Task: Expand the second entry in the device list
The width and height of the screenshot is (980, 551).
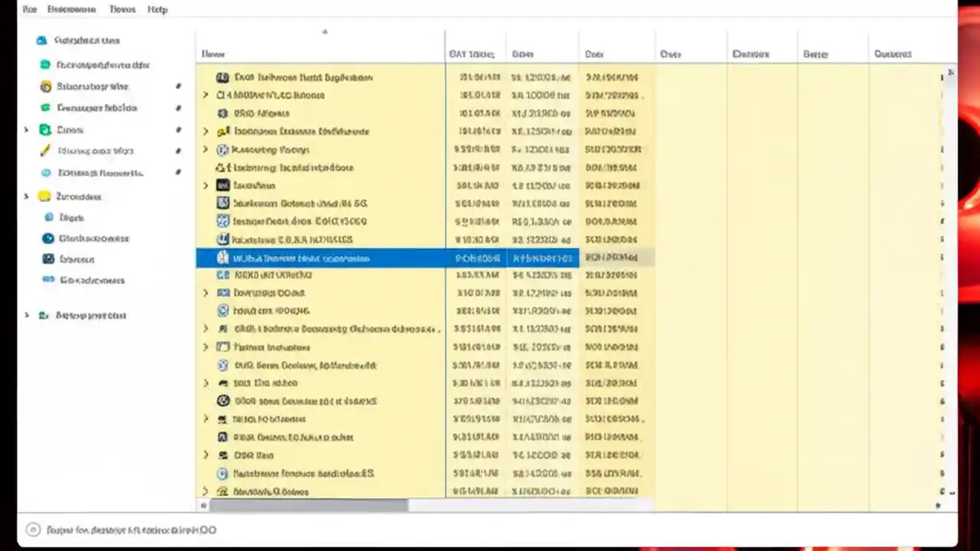Action: pos(205,95)
